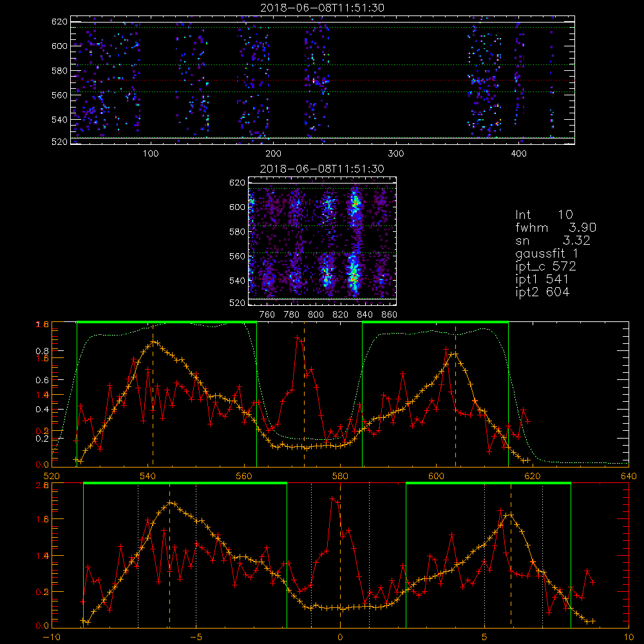Click the right thick green bar atop bottom plot

pyautogui.click(x=488, y=484)
